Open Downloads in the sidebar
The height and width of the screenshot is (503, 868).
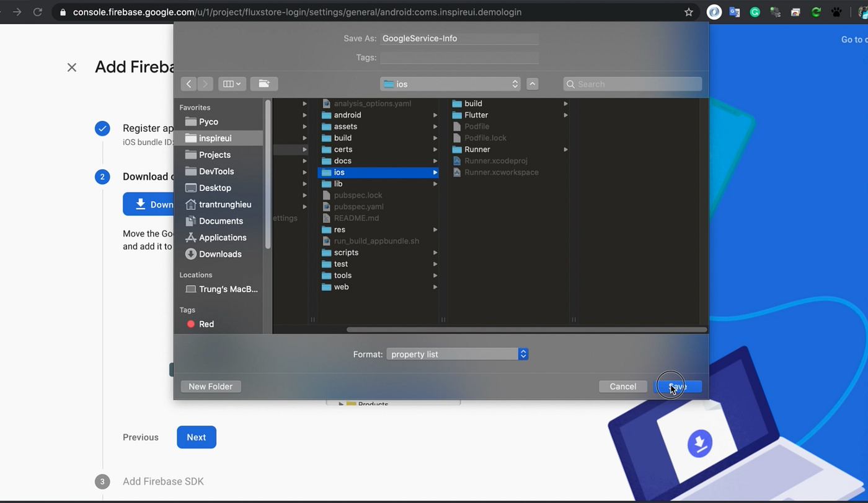point(219,254)
